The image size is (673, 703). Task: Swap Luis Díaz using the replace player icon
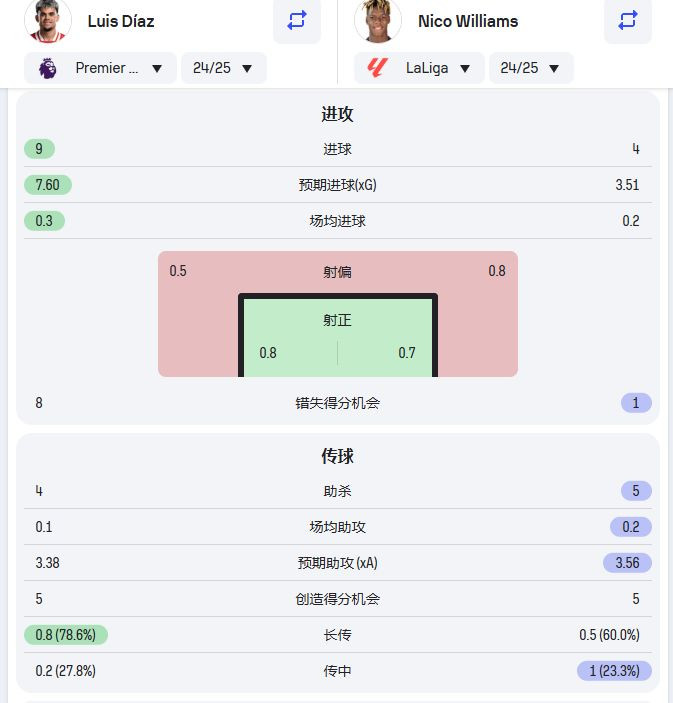pos(297,20)
